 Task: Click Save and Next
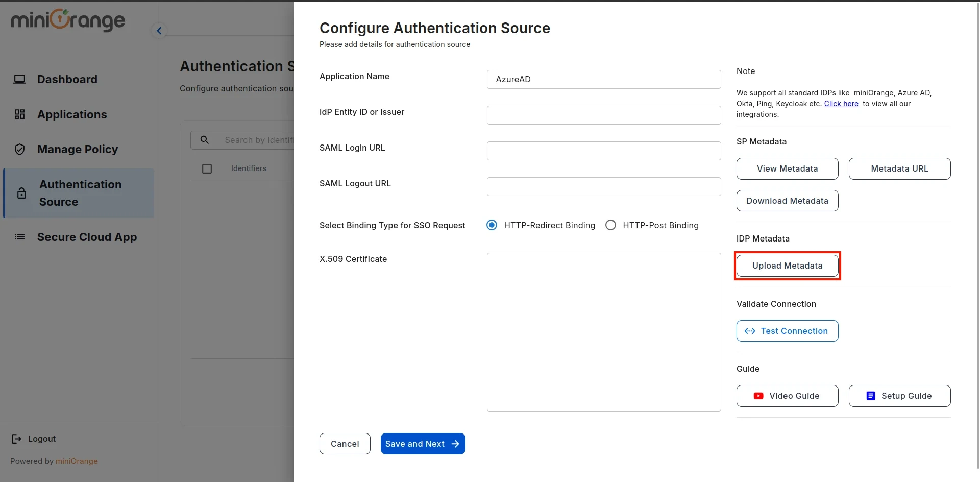423,444
